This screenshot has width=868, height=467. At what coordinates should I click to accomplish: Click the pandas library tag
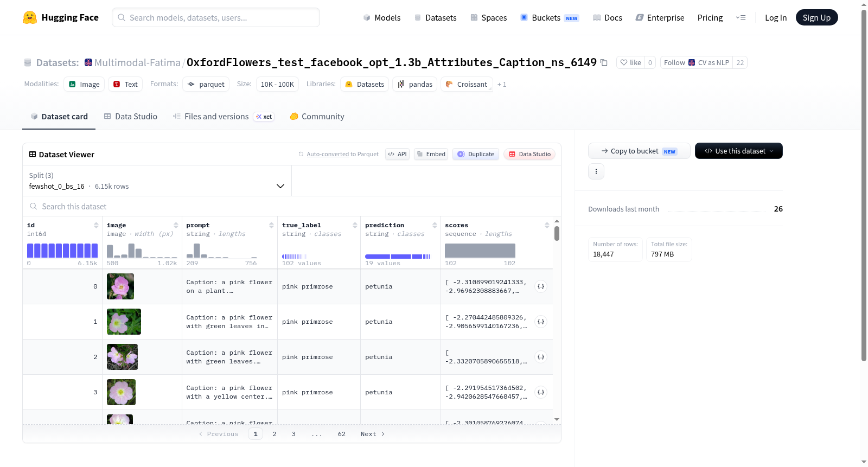tap(415, 84)
